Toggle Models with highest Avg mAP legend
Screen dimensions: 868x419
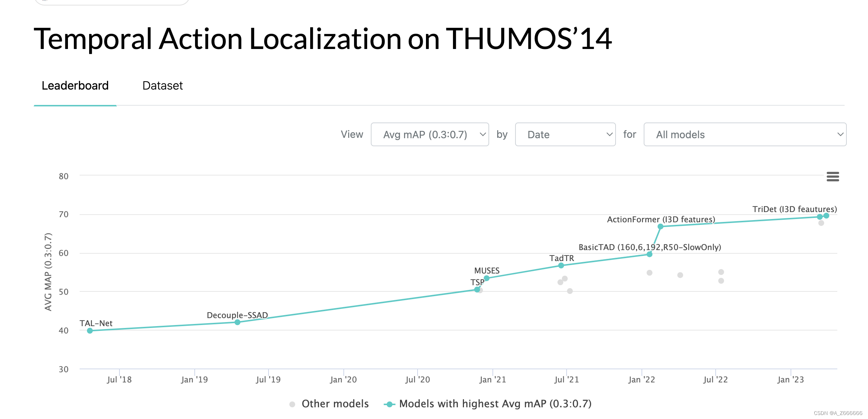(x=488, y=404)
